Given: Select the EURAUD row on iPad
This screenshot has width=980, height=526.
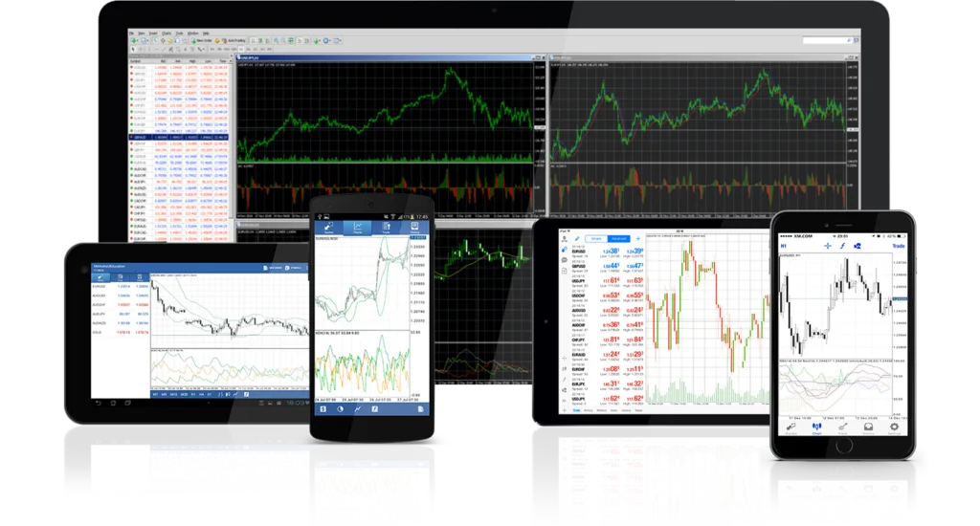Looking at the screenshot, I should pyautogui.click(x=608, y=356).
